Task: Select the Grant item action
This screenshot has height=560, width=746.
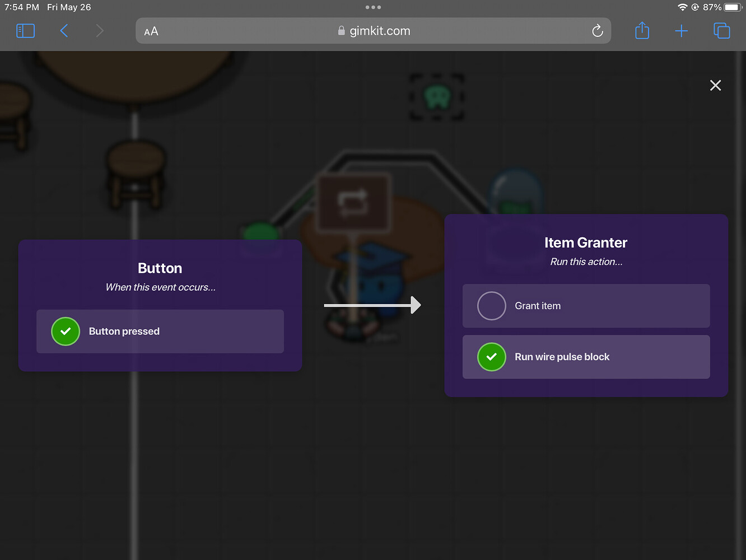Action: coord(586,306)
